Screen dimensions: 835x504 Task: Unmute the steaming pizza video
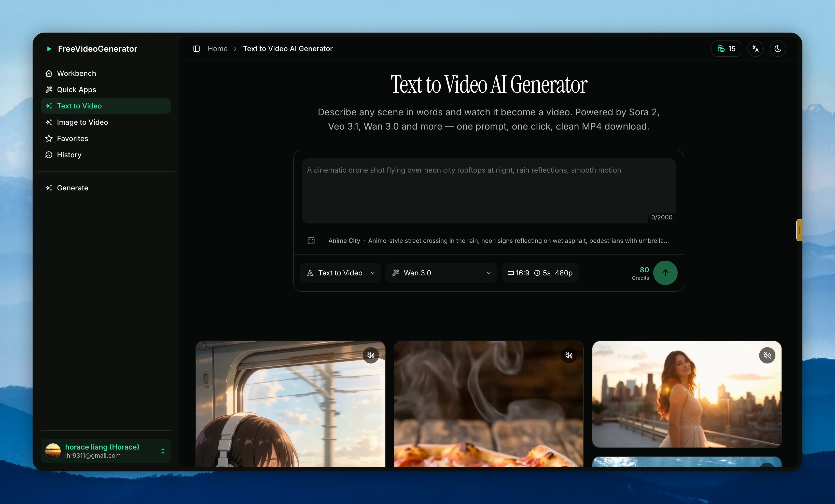pyautogui.click(x=569, y=355)
